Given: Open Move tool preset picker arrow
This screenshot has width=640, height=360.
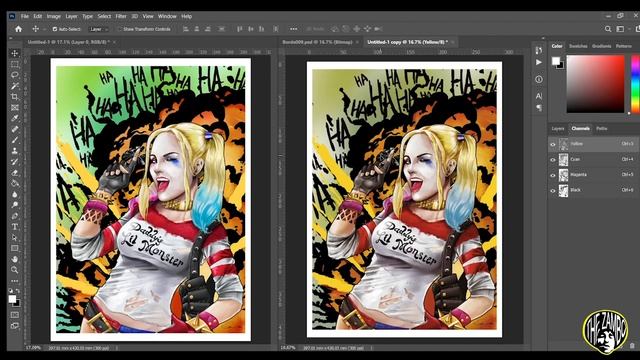Looking at the screenshot, I should (x=44, y=29).
